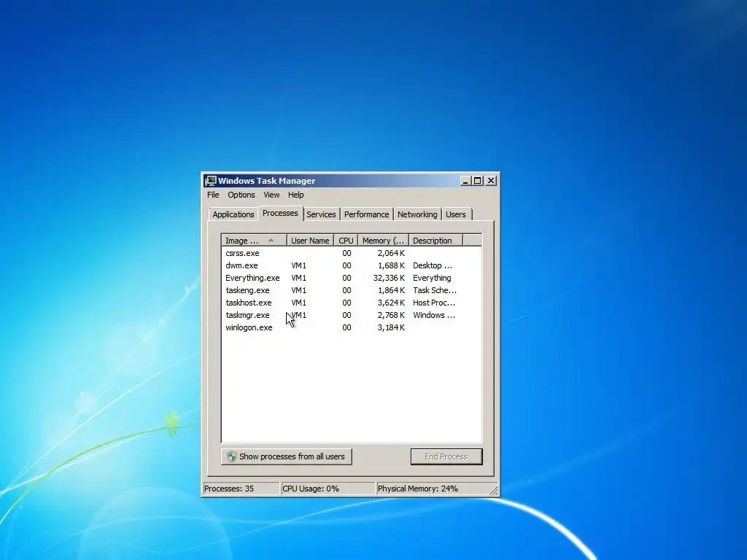The width and height of the screenshot is (747, 560).
Task: Click the 32,336 K memory value
Action: click(x=389, y=278)
